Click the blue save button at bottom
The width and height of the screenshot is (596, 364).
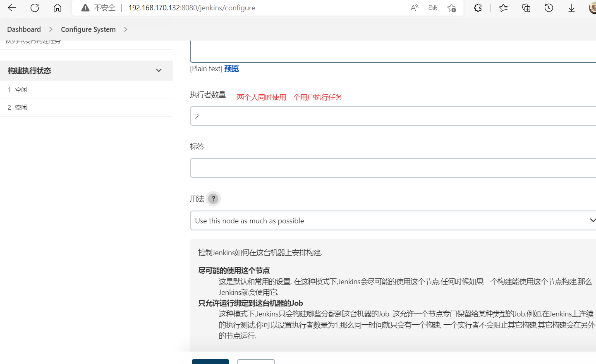tap(211, 361)
